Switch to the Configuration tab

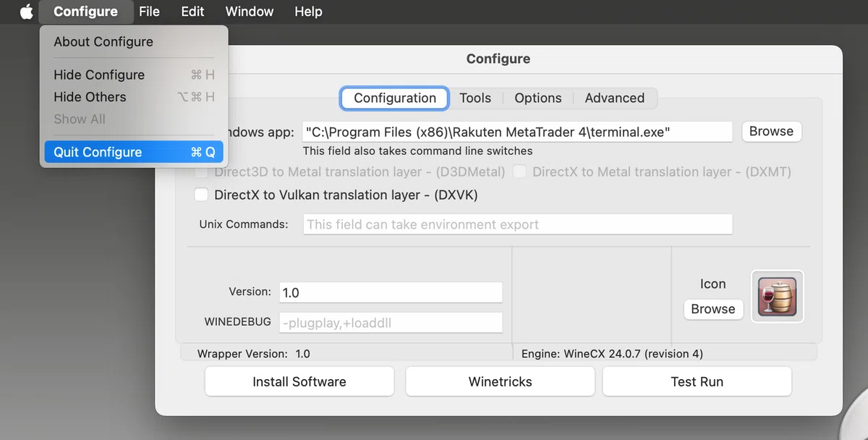pyautogui.click(x=395, y=98)
